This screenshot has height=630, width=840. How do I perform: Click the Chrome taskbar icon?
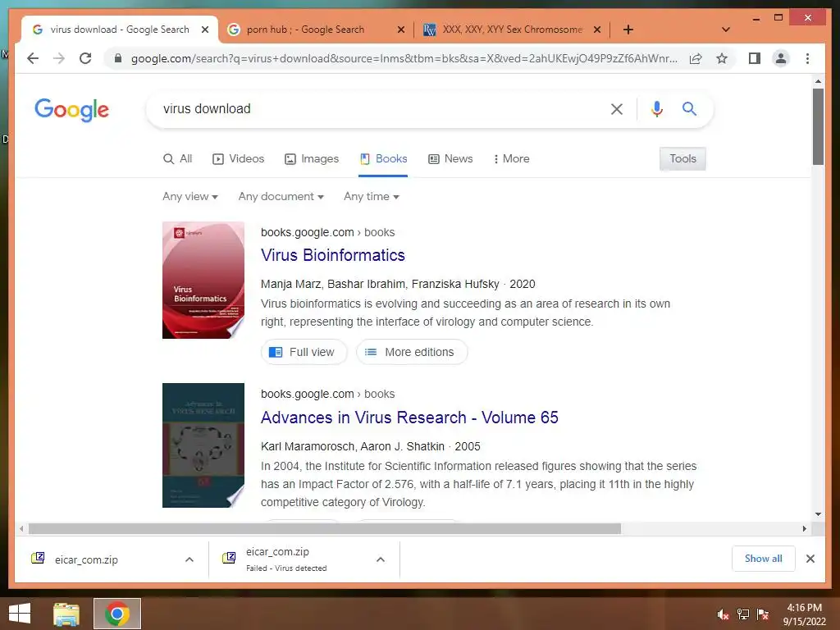pos(117,614)
